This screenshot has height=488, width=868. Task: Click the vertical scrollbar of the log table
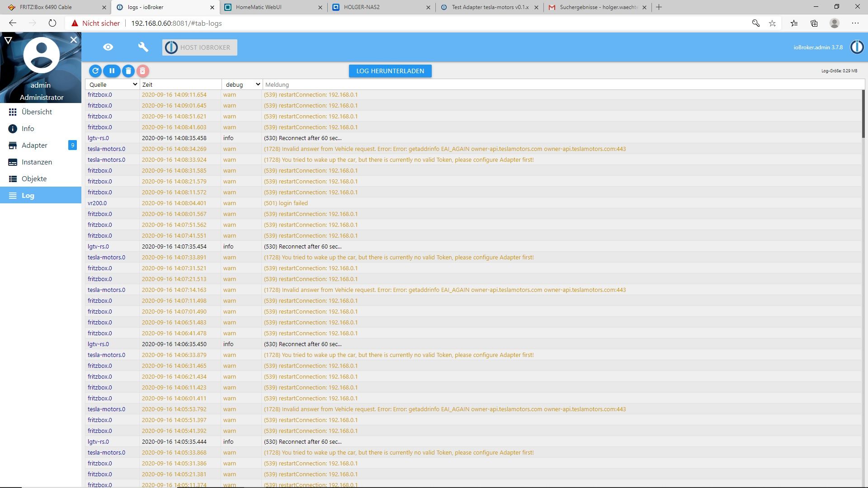863,113
